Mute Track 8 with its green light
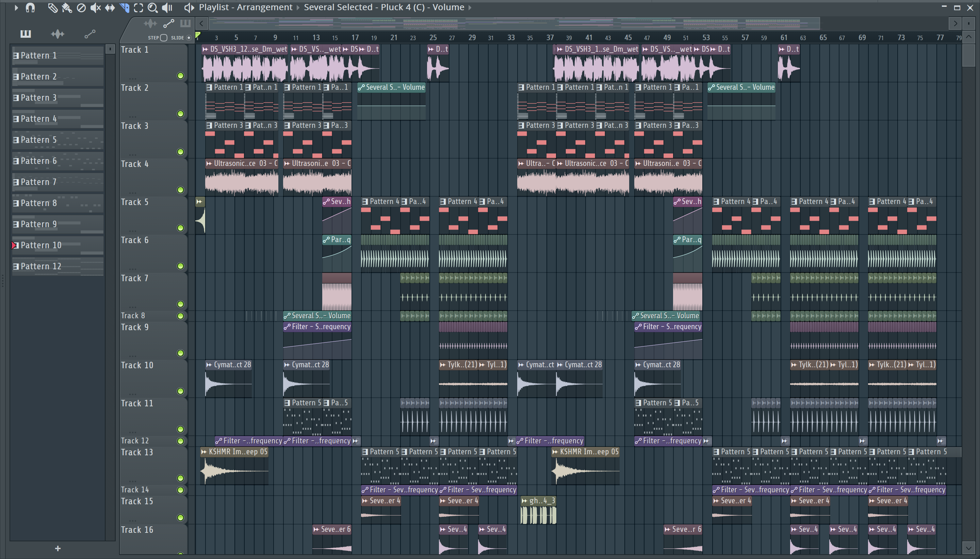Viewport: 980px width, 559px height. tap(180, 316)
